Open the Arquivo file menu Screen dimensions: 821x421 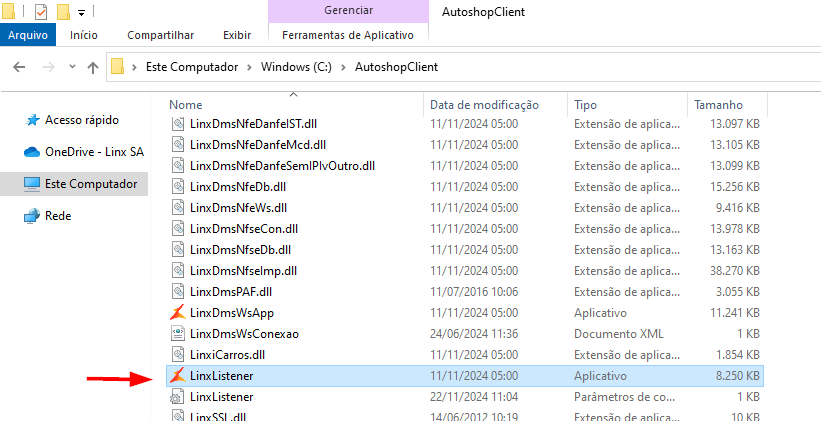[28, 35]
